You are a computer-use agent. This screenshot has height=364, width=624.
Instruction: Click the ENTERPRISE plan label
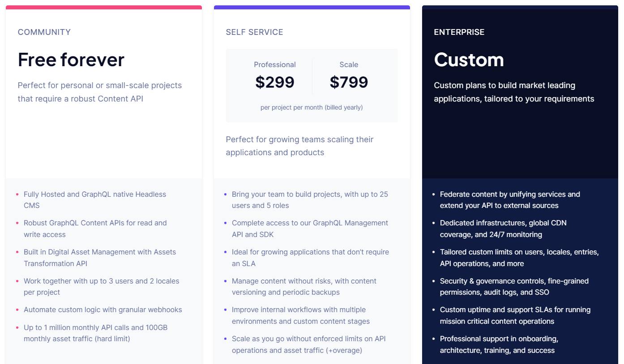tap(459, 32)
